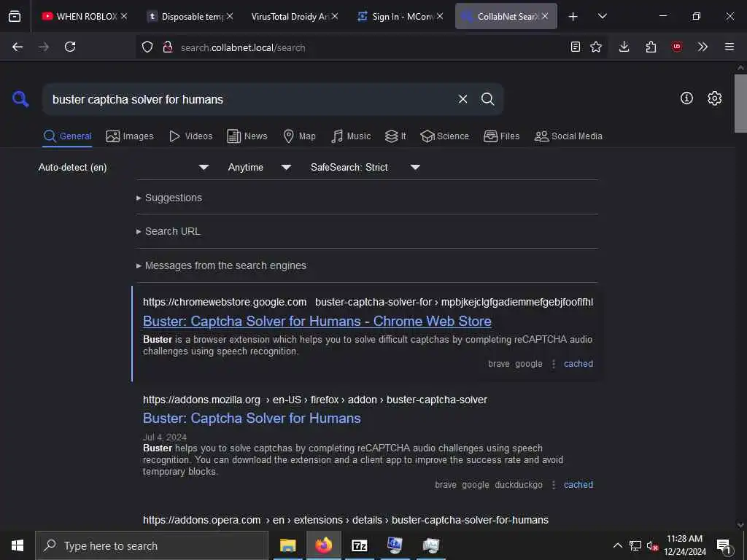This screenshot has height=560, width=747.
Task: Select the Videos search category
Action: 191,136
